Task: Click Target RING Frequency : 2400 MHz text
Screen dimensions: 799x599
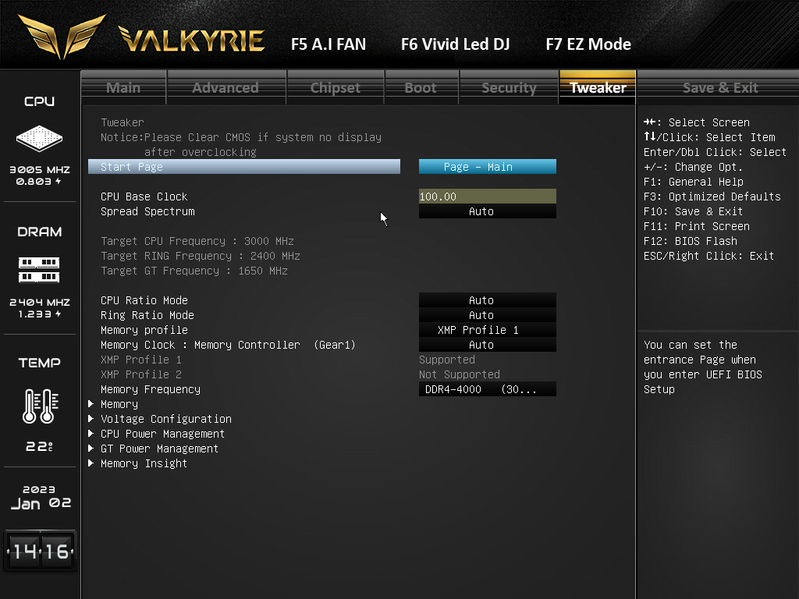Action: click(200, 256)
